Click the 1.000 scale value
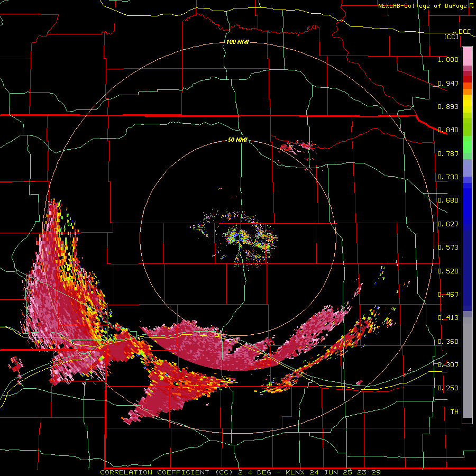476x476 pixels. click(448, 59)
